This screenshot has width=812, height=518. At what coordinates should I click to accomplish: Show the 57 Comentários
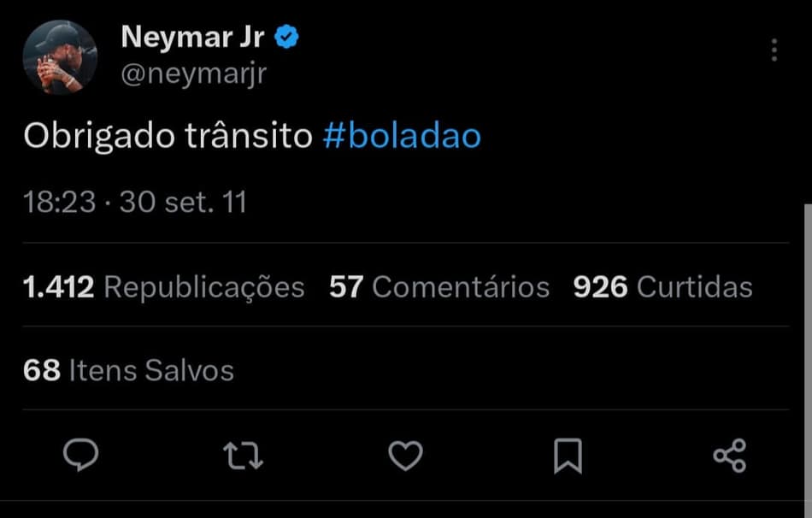[439, 287]
